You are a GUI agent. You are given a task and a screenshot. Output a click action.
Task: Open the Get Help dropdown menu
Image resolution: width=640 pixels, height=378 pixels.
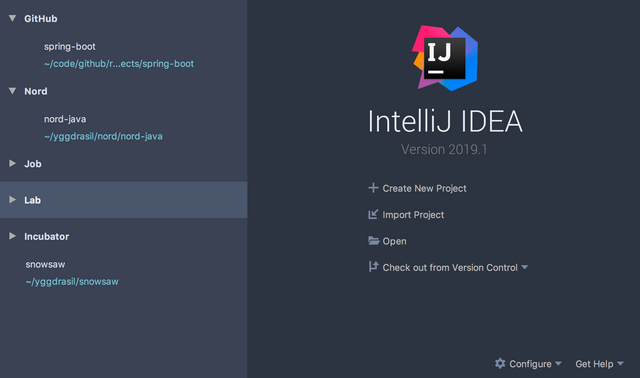coord(600,363)
